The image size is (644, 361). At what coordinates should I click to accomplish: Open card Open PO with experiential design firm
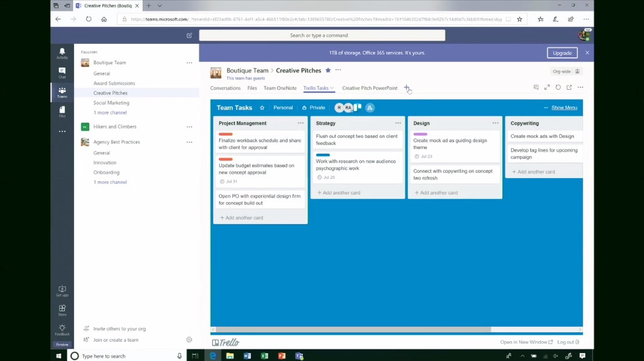click(x=259, y=199)
